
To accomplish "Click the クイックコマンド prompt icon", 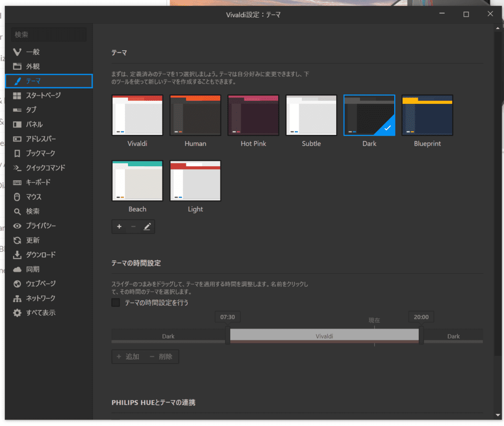I will click(x=17, y=168).
